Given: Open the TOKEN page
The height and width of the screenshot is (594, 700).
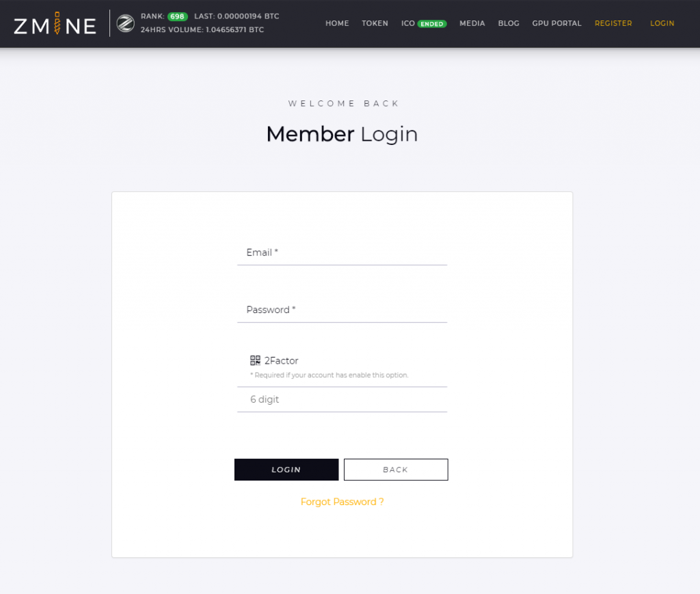Looking at the screenshot, I should [x=375, y=23].
